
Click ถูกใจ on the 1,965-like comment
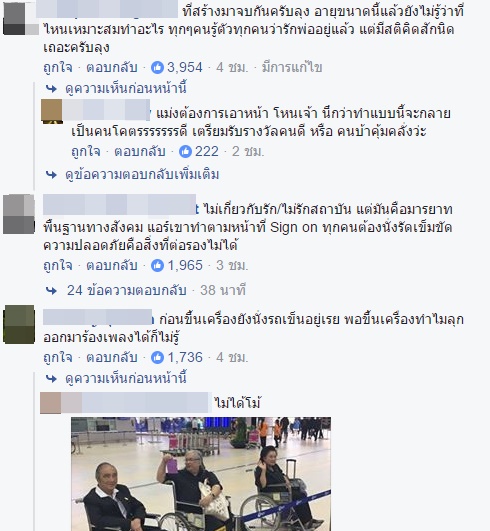pyautogui.click(x=58, y=265)
